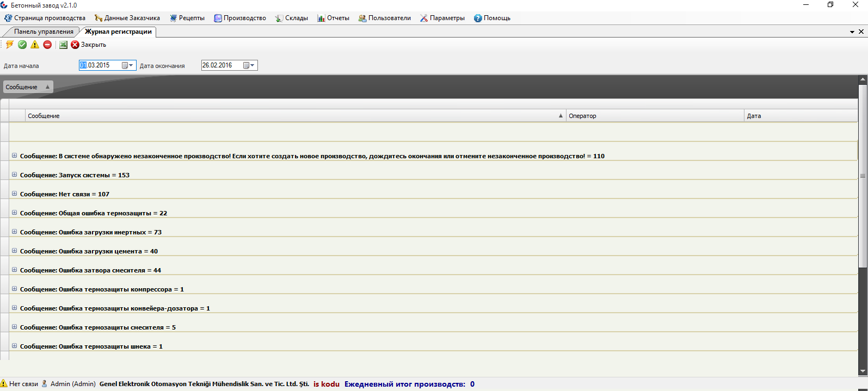The width and height of the screenshot is (868, 391).
Task: Click the Закрыть button in toolbar
Action: coord(89,45)
